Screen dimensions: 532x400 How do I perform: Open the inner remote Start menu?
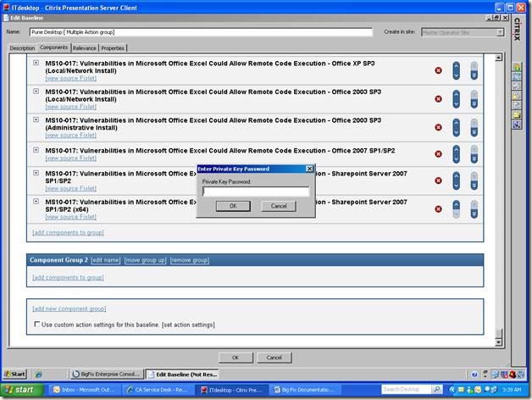(x=14, y=375)
